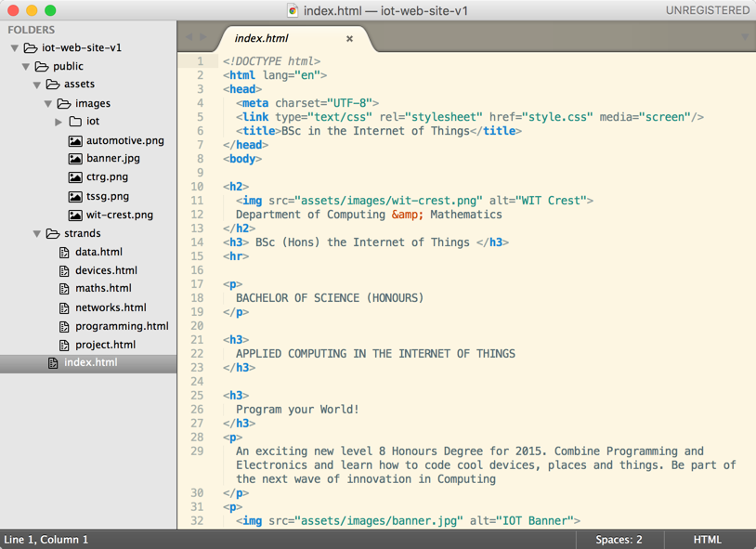
Task: Open devices.html from the sidebar
Action: coord(106,270)
